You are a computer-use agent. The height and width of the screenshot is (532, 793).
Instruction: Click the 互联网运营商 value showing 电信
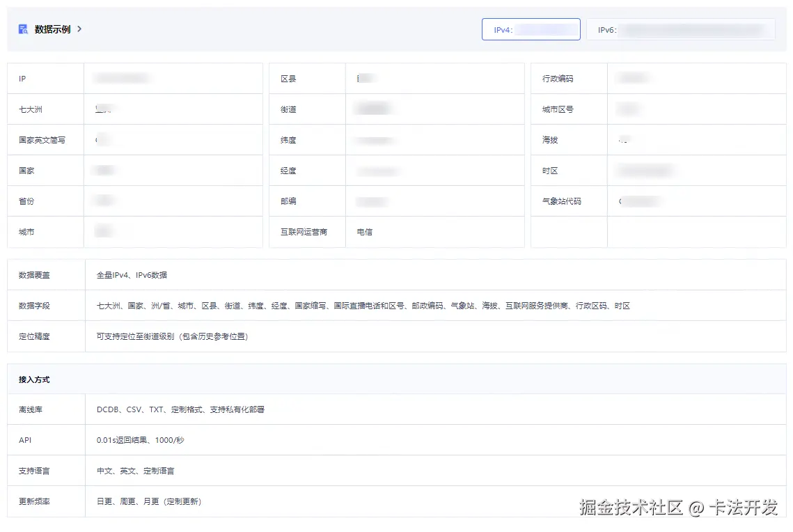coord(366,231)
